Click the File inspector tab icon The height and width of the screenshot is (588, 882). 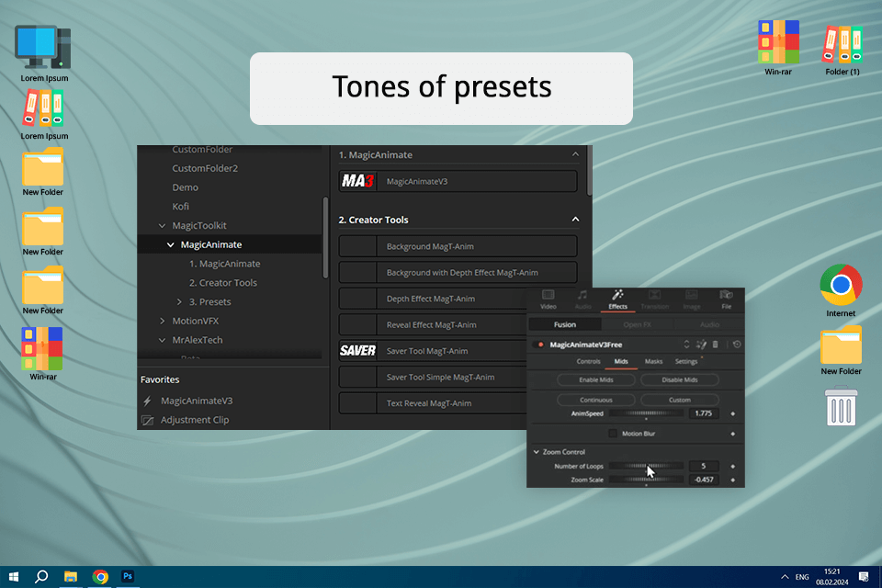tap(726, 295)
